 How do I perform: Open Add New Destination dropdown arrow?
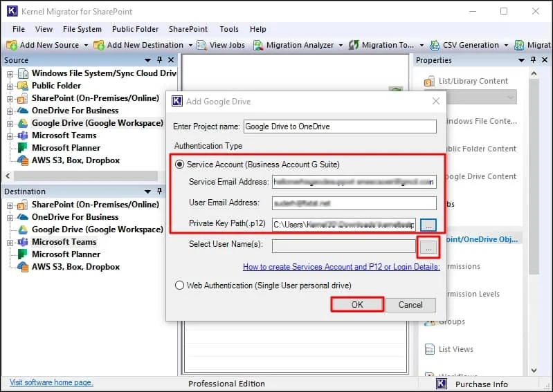click(190, 46)
